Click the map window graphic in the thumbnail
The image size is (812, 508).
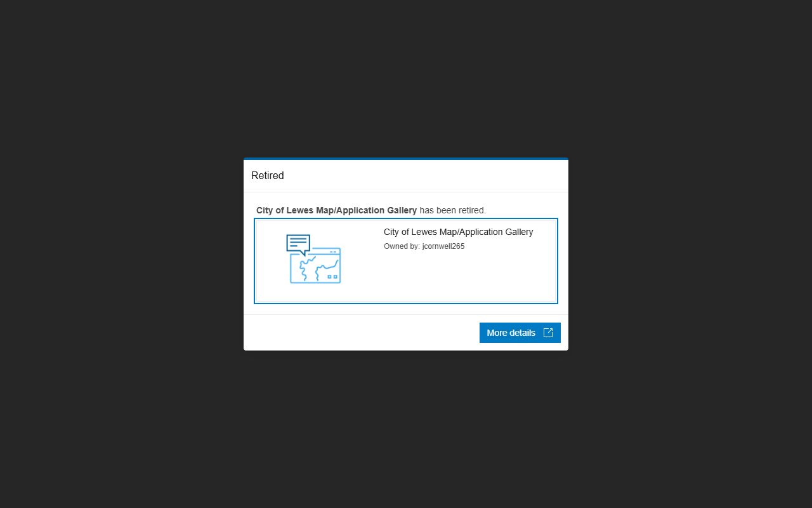(316, 267)
